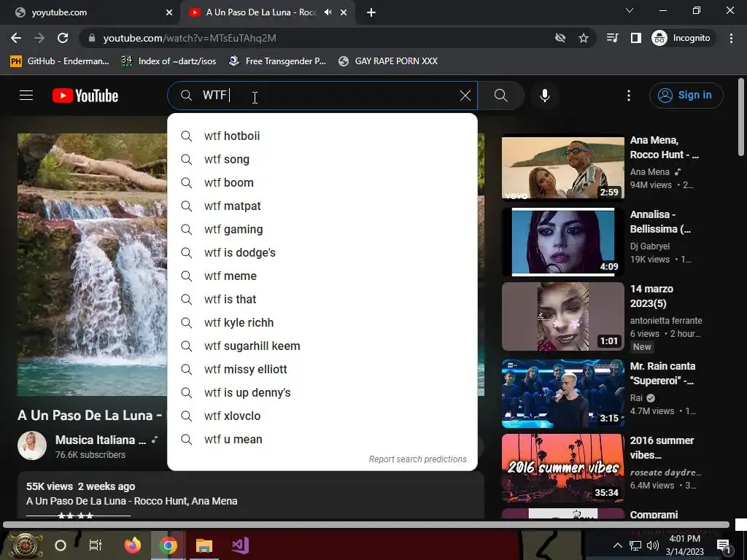Screen dimensions: 747x560
Task: Show hidden system tray icons
Action: [x=617, y=545]
